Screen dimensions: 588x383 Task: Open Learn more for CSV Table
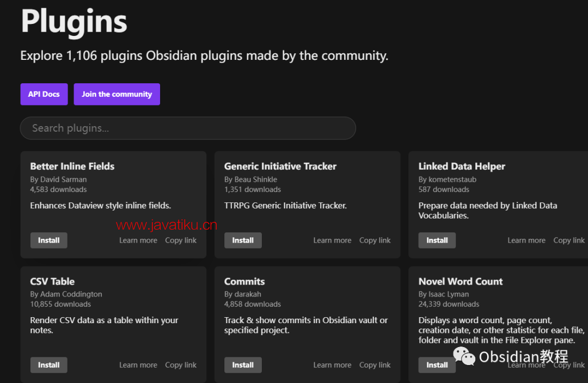pyautogui.click(x=138, y=365)
